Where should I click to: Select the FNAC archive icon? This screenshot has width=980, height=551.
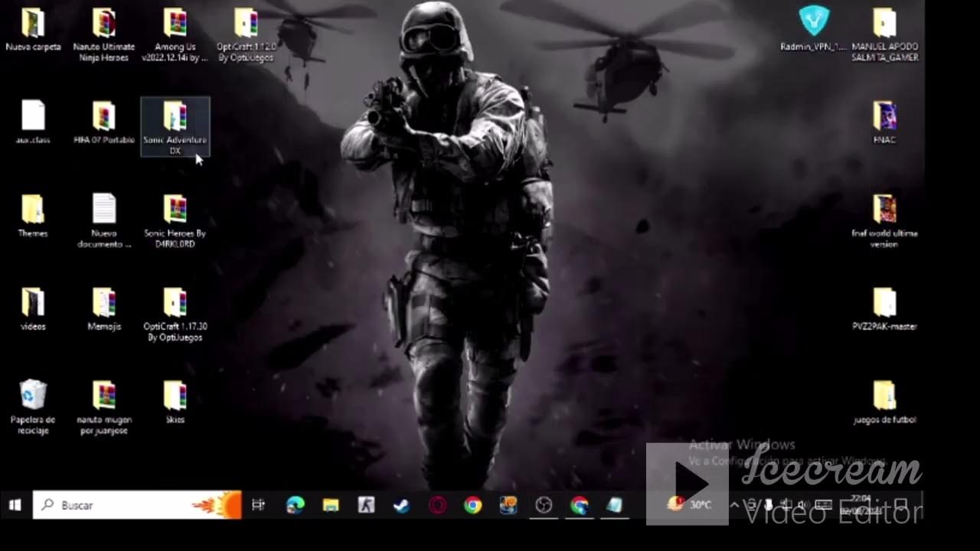(x=884, y=122)
